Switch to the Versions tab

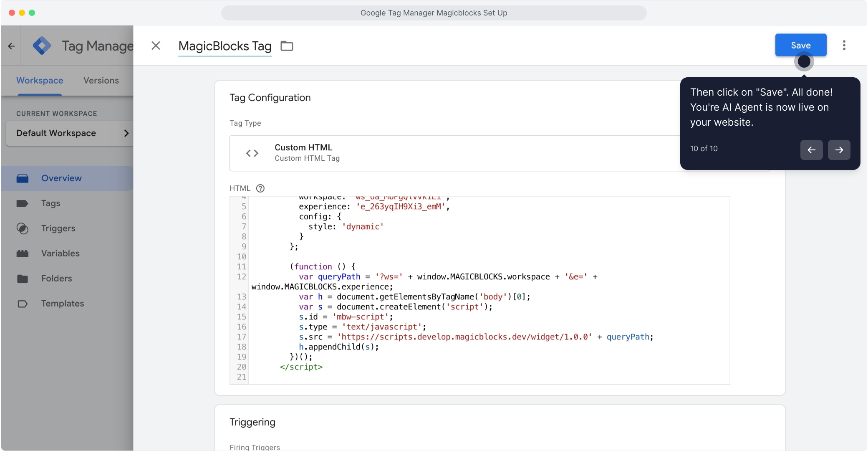(101, 81)
